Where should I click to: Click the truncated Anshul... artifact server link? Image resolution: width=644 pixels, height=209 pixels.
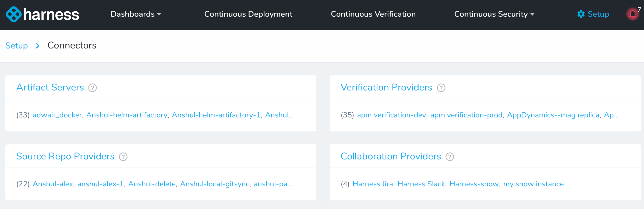pos(279,115)
